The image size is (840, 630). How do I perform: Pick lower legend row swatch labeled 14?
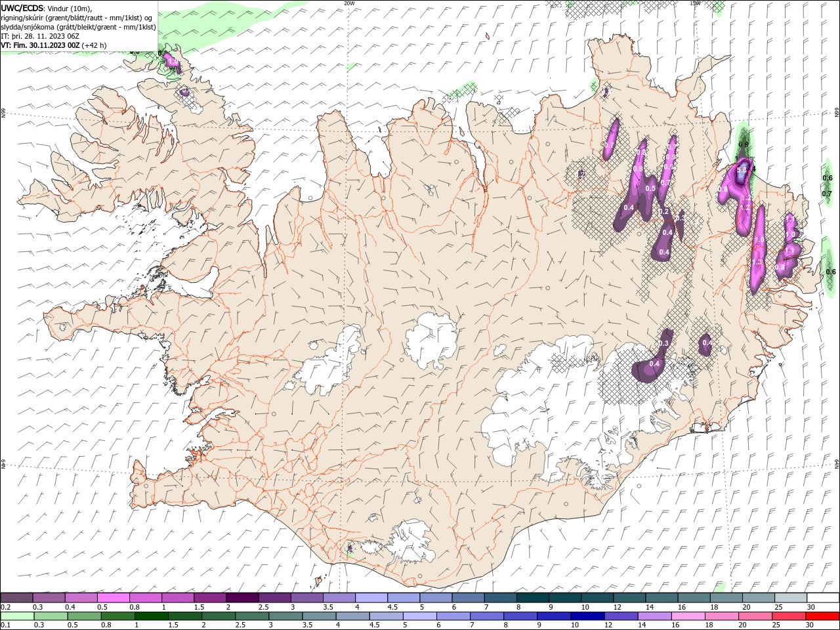655,616
